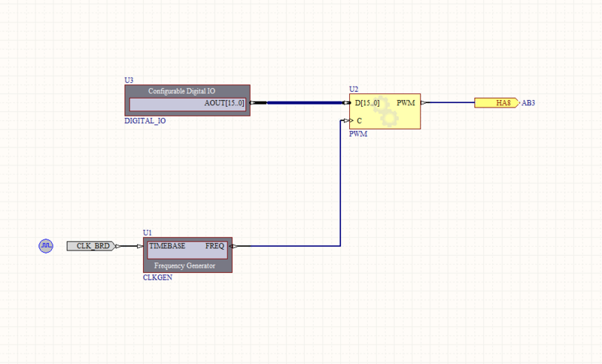Screen dimensions: 602x364
Task: Select the HA8 output port
Action: point(496,102)
